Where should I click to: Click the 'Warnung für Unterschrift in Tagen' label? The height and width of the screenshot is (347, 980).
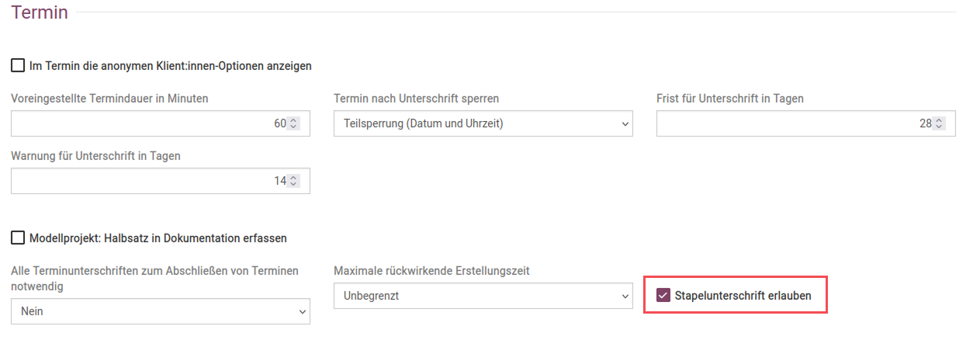click(95, 156)
